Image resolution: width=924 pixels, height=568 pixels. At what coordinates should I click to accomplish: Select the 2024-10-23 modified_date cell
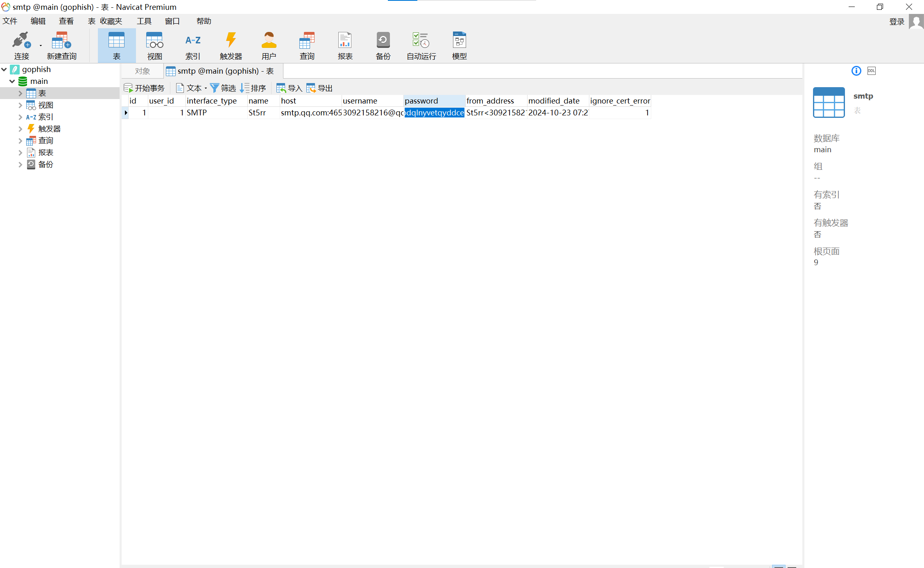coord(558,113)
